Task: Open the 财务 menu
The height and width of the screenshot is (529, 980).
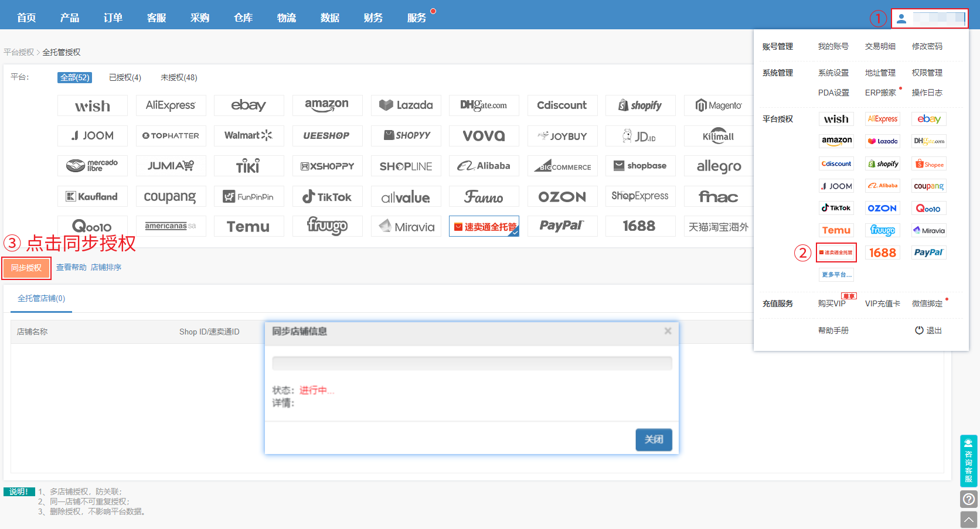Action: click(373, 18)
